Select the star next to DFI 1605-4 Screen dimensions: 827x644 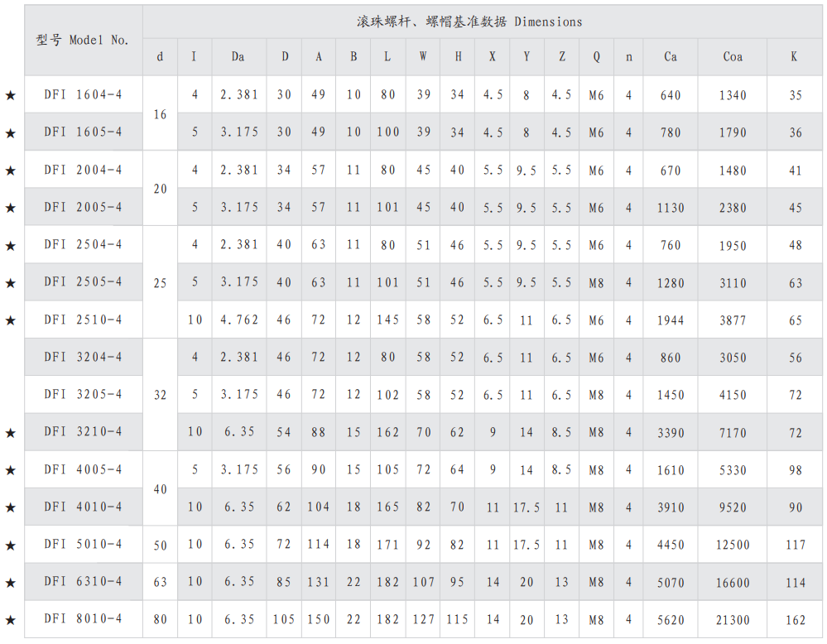click(11, 132)
